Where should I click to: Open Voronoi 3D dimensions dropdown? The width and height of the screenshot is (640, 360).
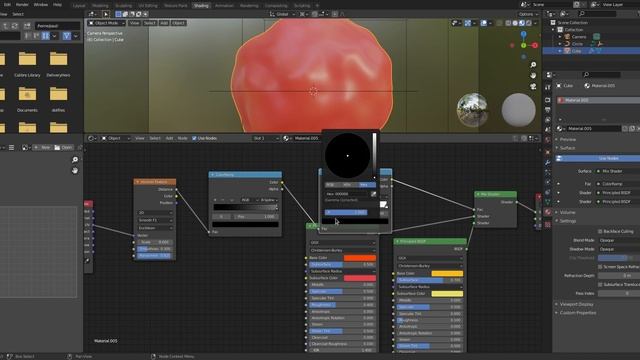click(x=155, y=213)
